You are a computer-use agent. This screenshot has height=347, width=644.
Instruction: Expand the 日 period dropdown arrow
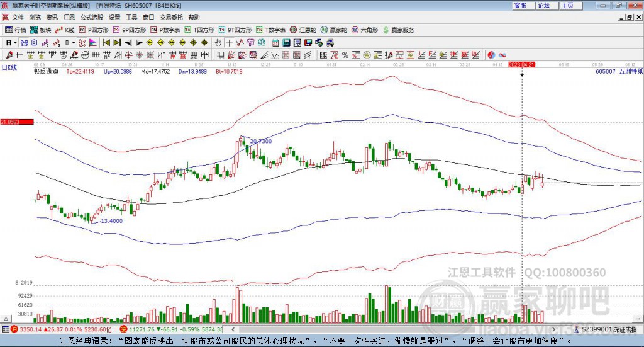pyautogui.click(x=15, y=43)
